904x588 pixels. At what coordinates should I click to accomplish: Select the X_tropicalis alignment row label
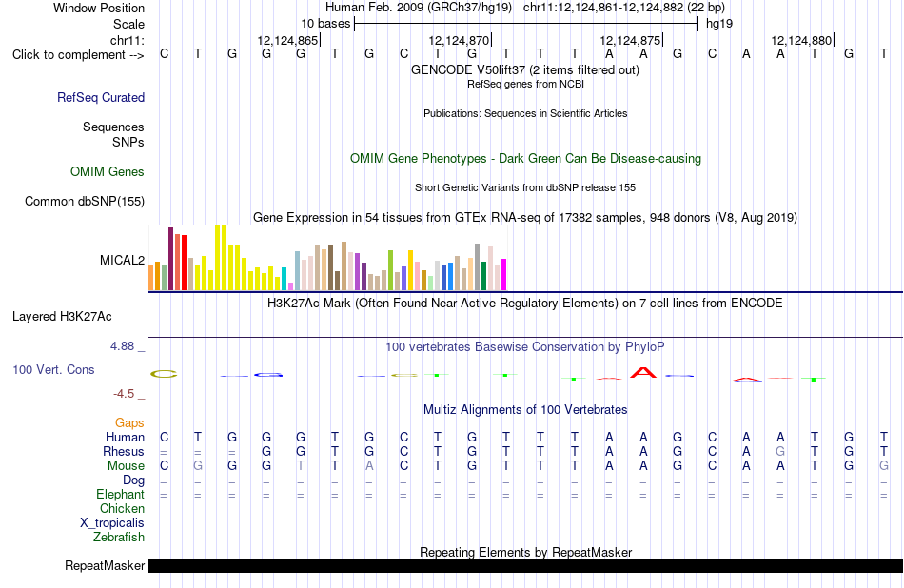point(112,523)
